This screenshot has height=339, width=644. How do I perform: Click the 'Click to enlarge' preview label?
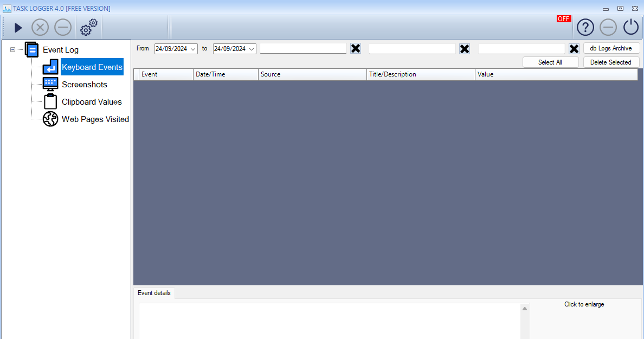click(x=584, y=304)
